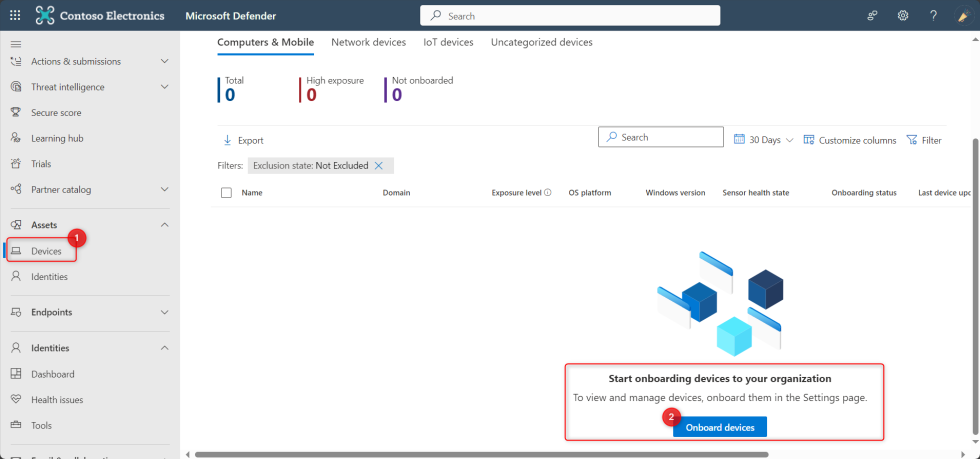Expand the Partner catalog chevron
Screen dimensions: 980x459
(164, 189)
